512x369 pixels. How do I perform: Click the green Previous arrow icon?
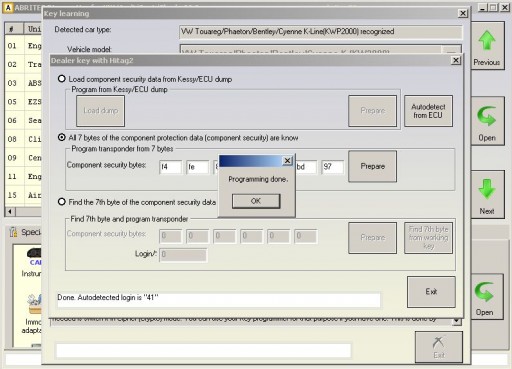click(x=487, y=40)
